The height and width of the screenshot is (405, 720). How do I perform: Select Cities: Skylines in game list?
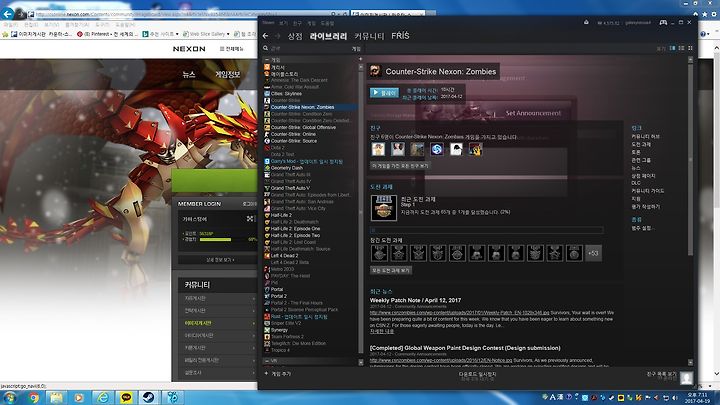(x=286, y=94)
